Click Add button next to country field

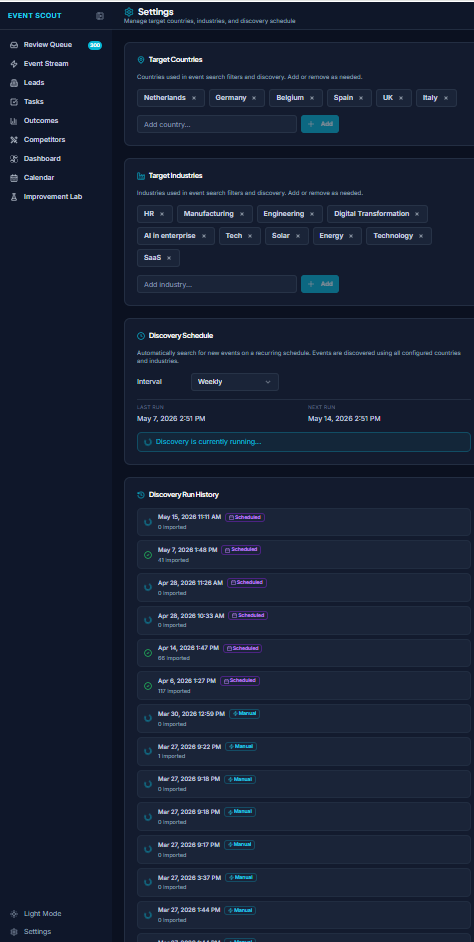[x=320, y=124]
